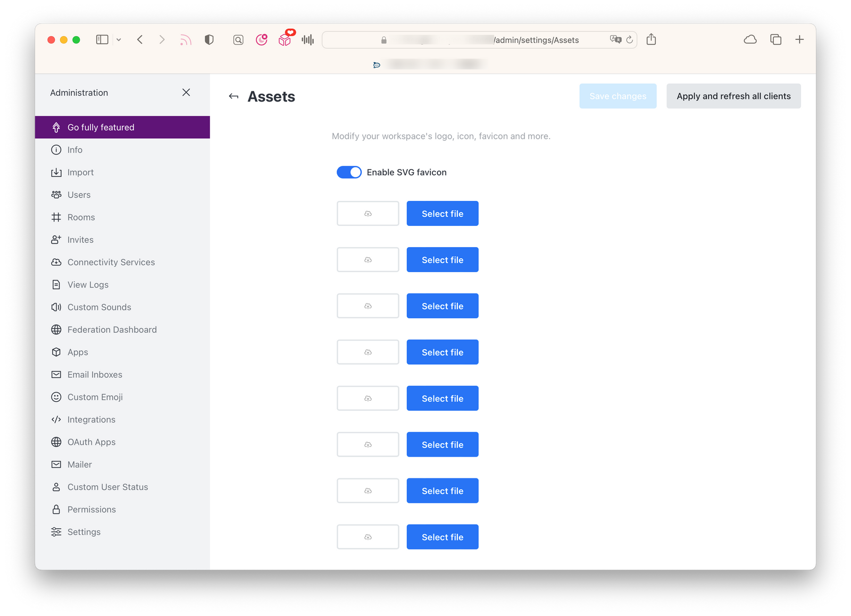The width and height of the screenshot is (851, 616).
Task: Open the shield privacy report icon
Action: point(209,40)
